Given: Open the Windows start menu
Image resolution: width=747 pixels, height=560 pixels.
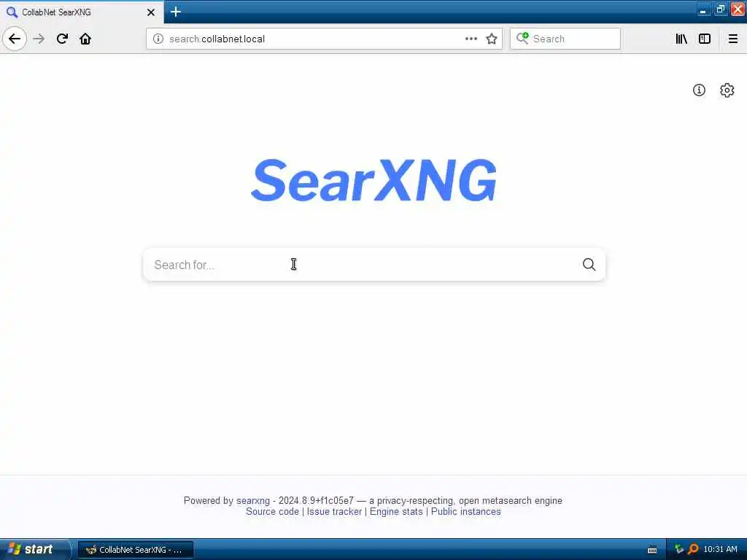Looking at the screenshot, I should 34,549.
